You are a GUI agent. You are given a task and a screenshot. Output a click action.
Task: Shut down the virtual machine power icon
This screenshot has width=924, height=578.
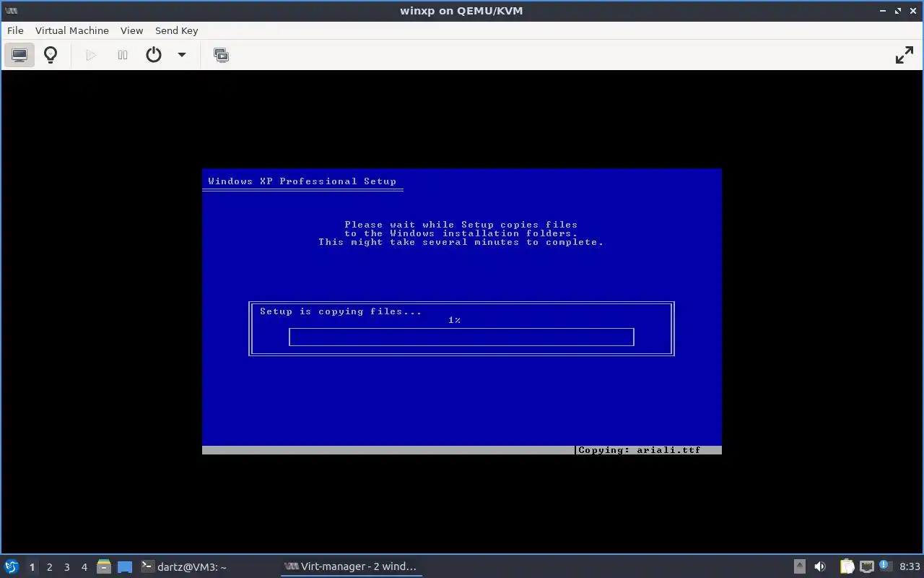pos(154,55)
